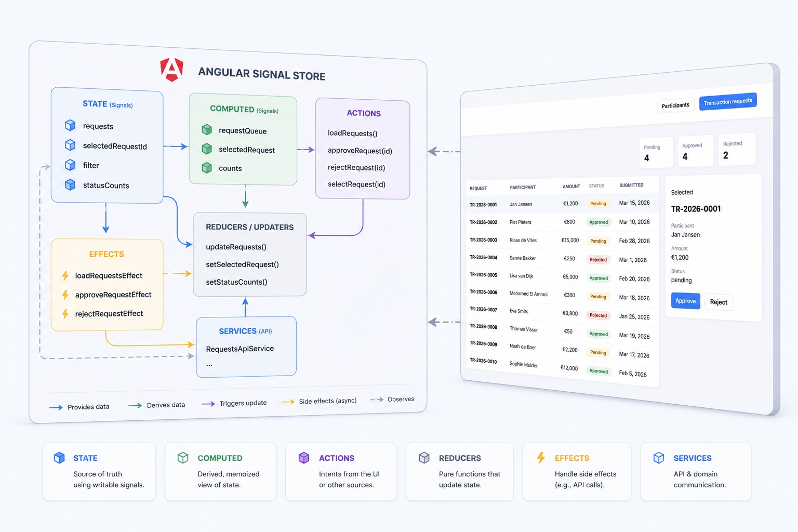Select the green cube next to selectedRequest

coord(207,149)
